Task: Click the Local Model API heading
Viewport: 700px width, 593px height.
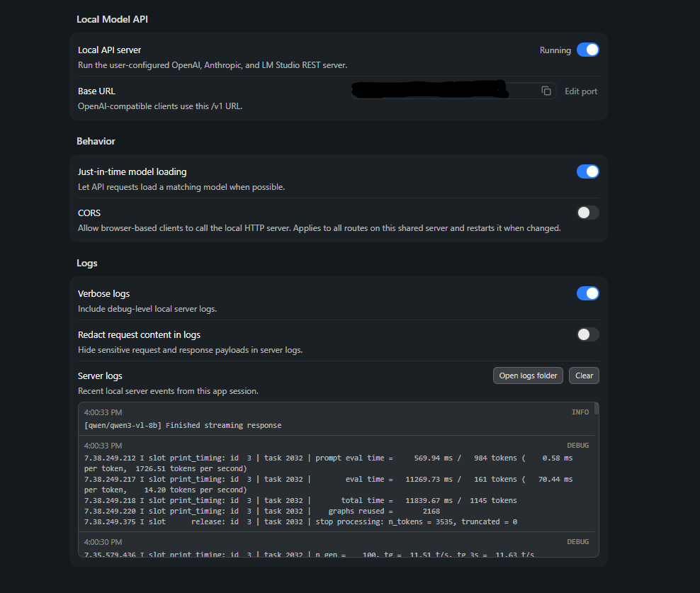Action: [112, 19]
